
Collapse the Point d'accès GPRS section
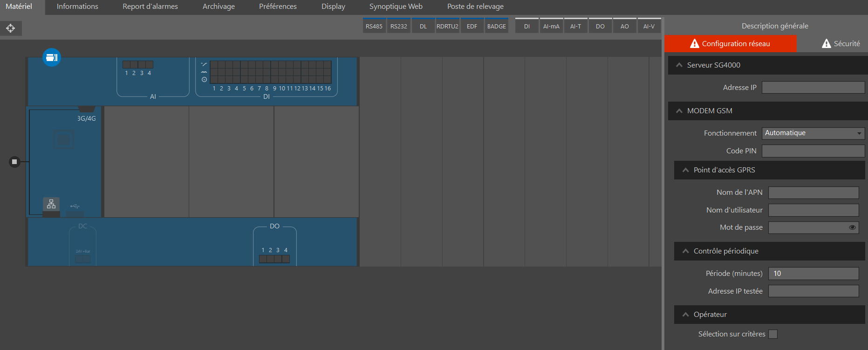pyautogui.click(x=686, y=170)
